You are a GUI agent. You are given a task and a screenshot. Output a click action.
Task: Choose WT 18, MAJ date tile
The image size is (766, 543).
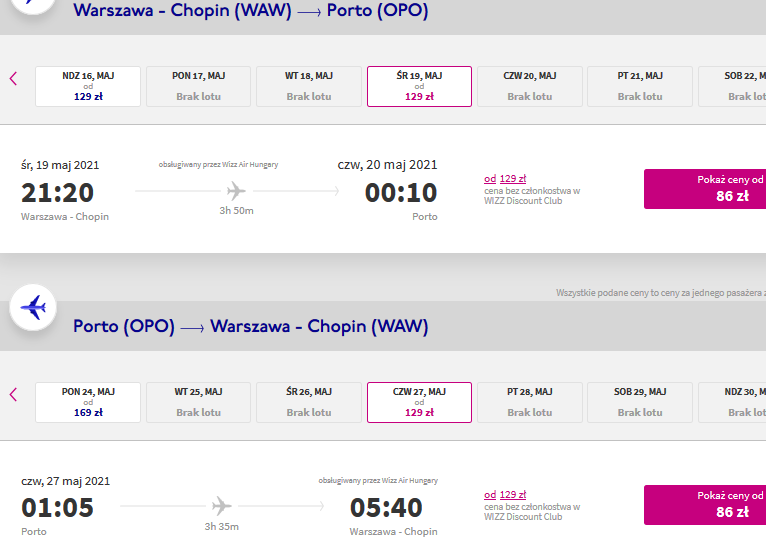pos(309,86)
